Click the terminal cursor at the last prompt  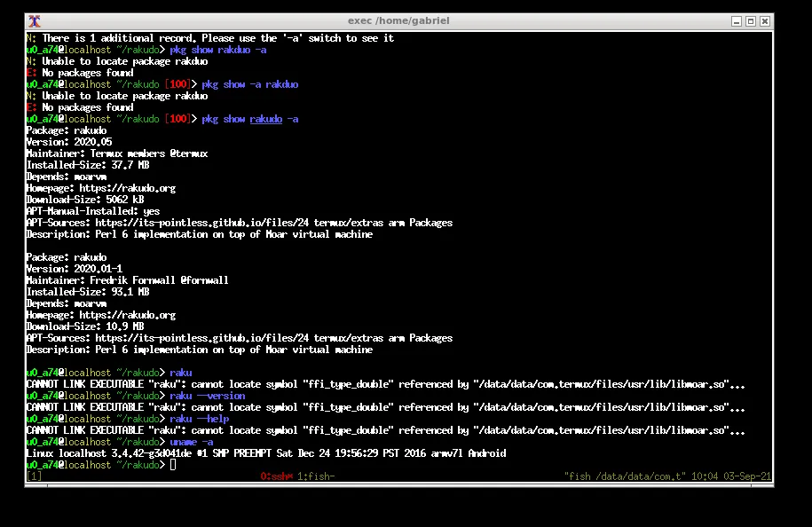173,465
